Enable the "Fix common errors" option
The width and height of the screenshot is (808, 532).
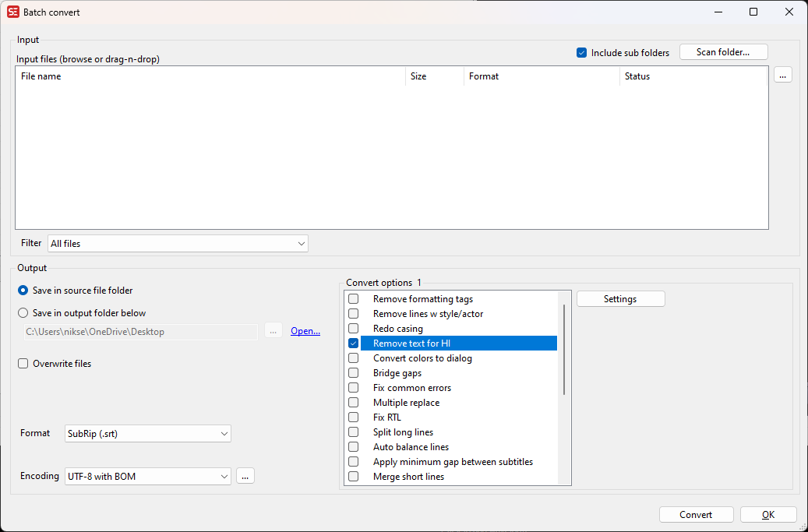[353, 387]
